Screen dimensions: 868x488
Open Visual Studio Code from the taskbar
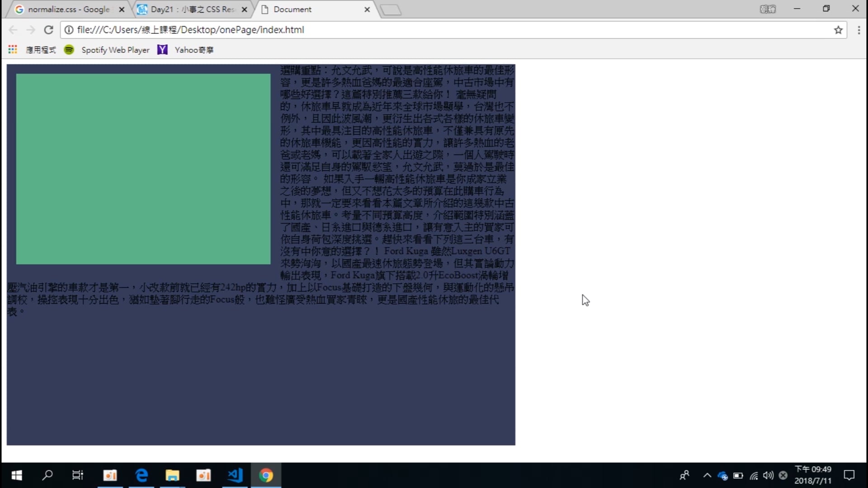coord(235,475)
